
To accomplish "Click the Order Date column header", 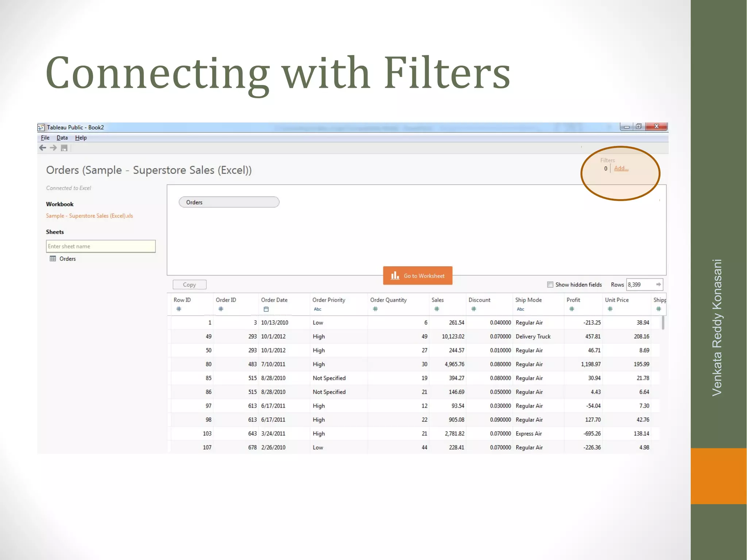I will [x=274, y=300].
